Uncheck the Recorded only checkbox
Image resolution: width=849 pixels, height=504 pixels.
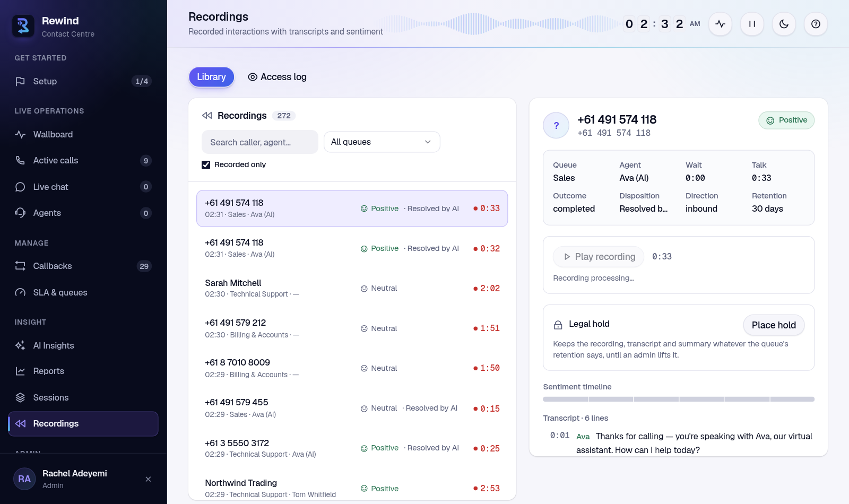click(206, 165)
